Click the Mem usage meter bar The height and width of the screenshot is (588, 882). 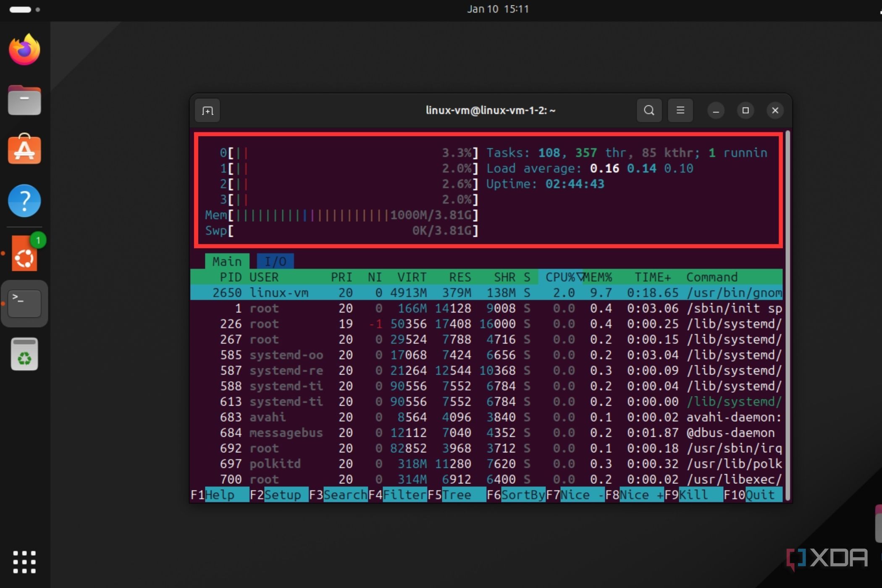pyautogui.click(x=341, y=215)
